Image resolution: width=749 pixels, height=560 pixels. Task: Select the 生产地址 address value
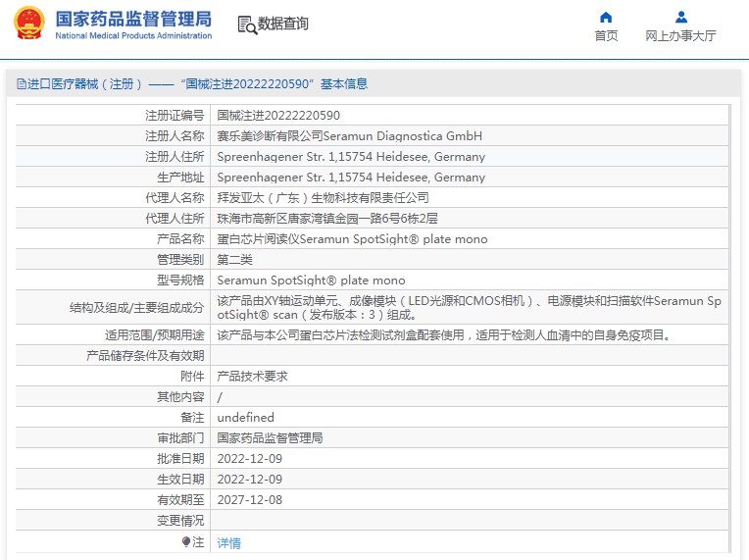351,178
